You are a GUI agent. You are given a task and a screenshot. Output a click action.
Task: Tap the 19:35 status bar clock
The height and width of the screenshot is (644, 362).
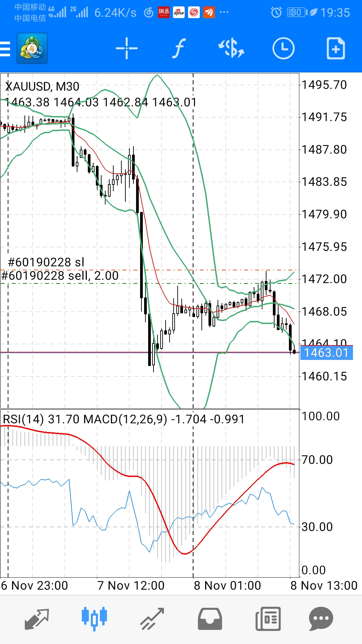[x=335, y=13]
